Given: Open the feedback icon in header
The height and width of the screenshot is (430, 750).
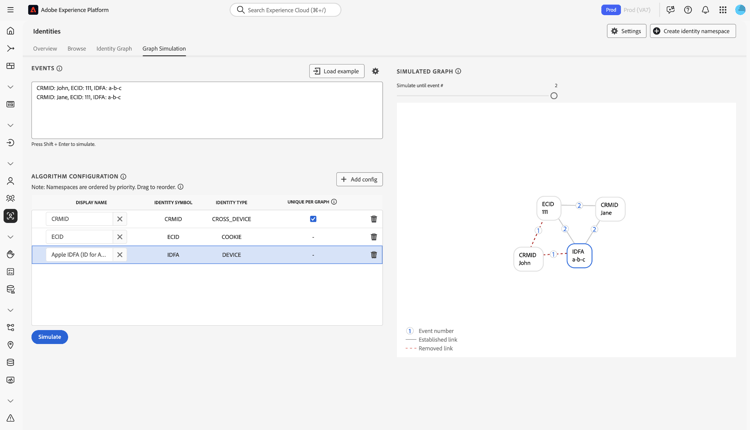Looking at the screenshot, I should pos(670,10).
